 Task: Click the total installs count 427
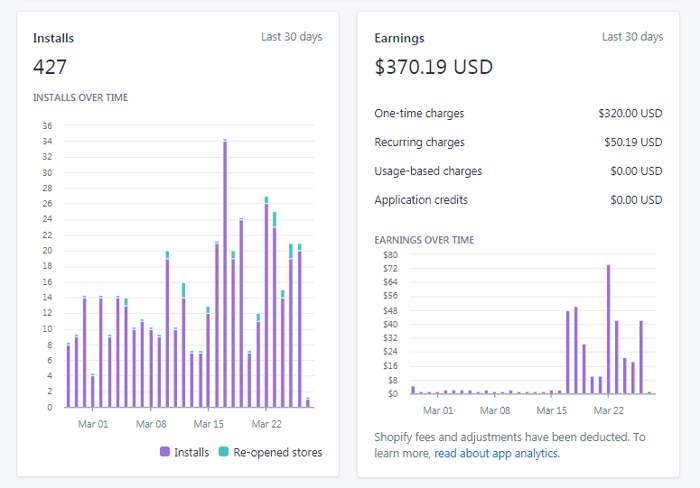pos(50,67)
